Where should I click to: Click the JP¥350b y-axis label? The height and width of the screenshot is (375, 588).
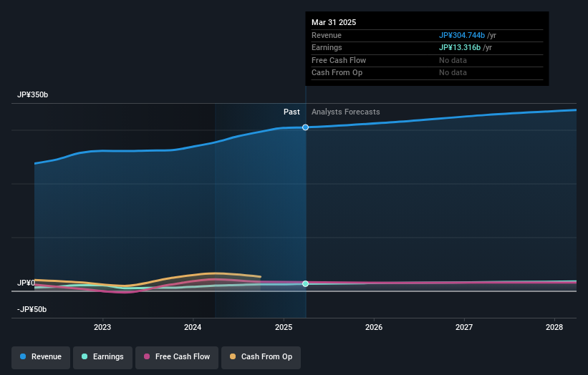coord(33,94)
